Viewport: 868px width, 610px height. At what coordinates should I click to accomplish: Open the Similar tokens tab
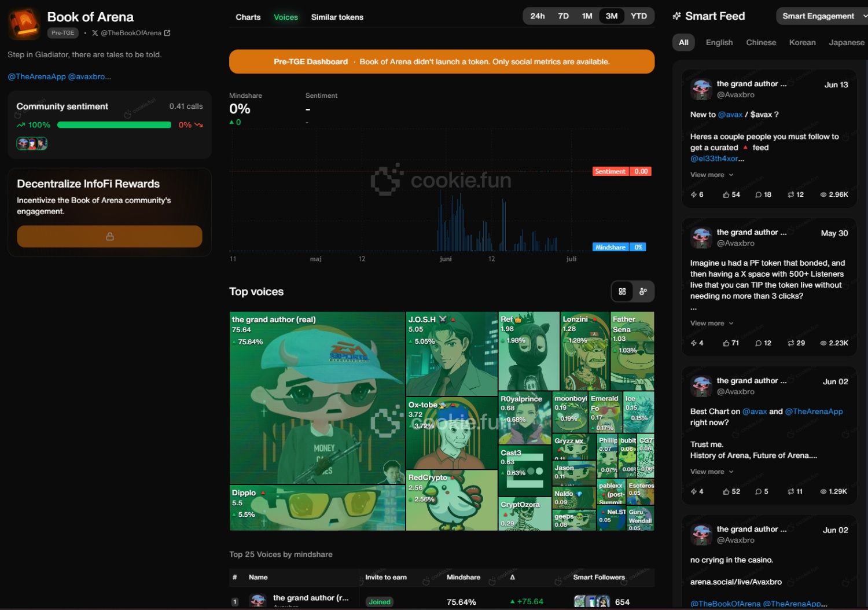click(x=337, y=17)
